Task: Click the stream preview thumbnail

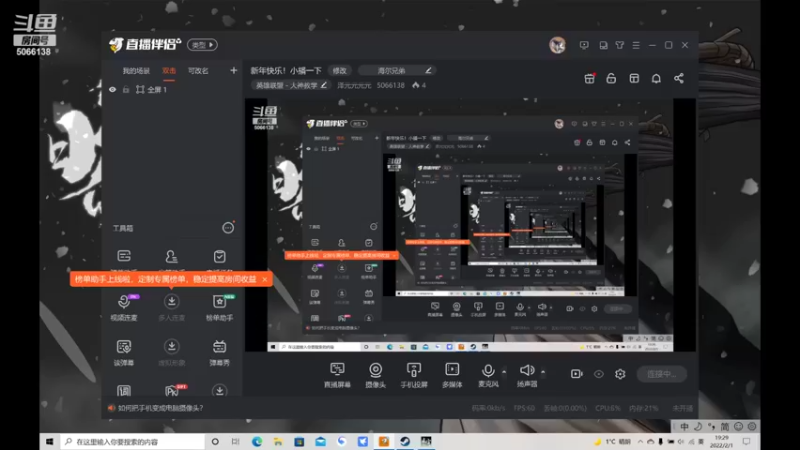Action: [x=470, y=225]
